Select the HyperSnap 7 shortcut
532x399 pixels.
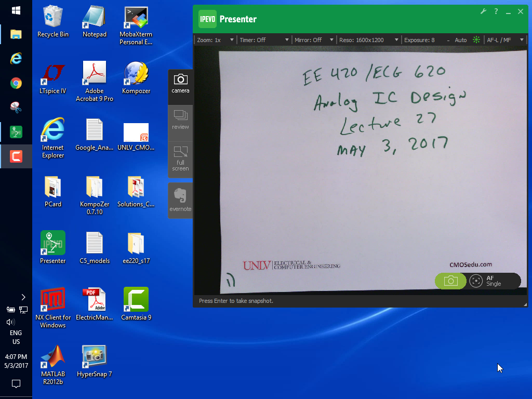pos(95,361)
